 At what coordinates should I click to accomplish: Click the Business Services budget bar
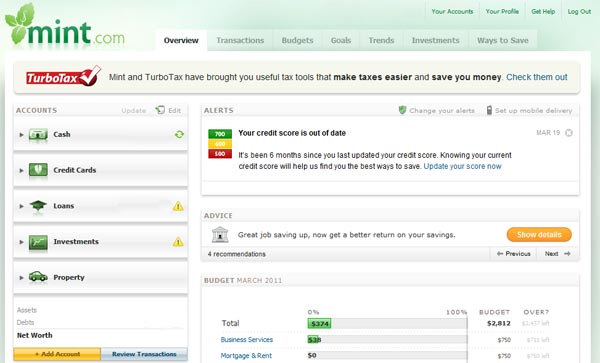(387, 340)
